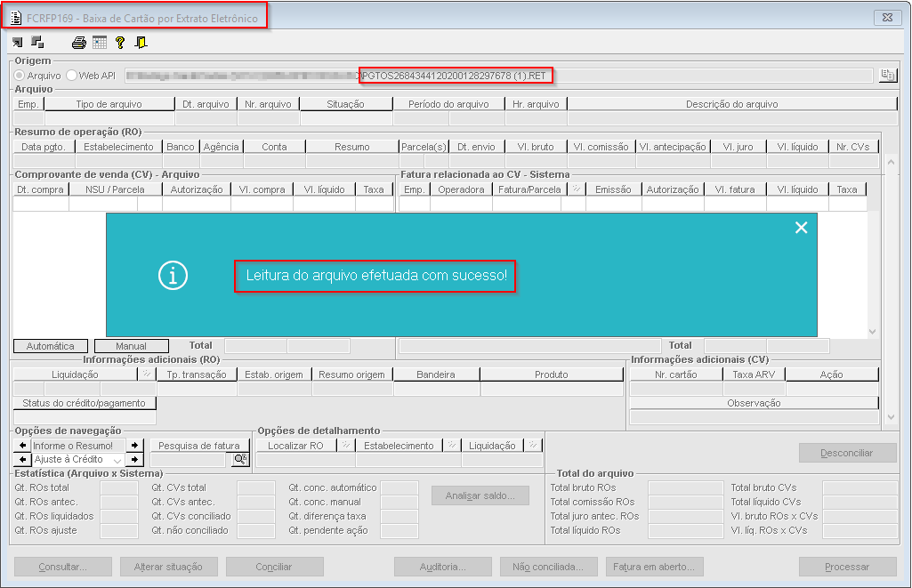
Task: Click the small icon next to Estabelecimento in detalhamento
Action: click(451, 445)
